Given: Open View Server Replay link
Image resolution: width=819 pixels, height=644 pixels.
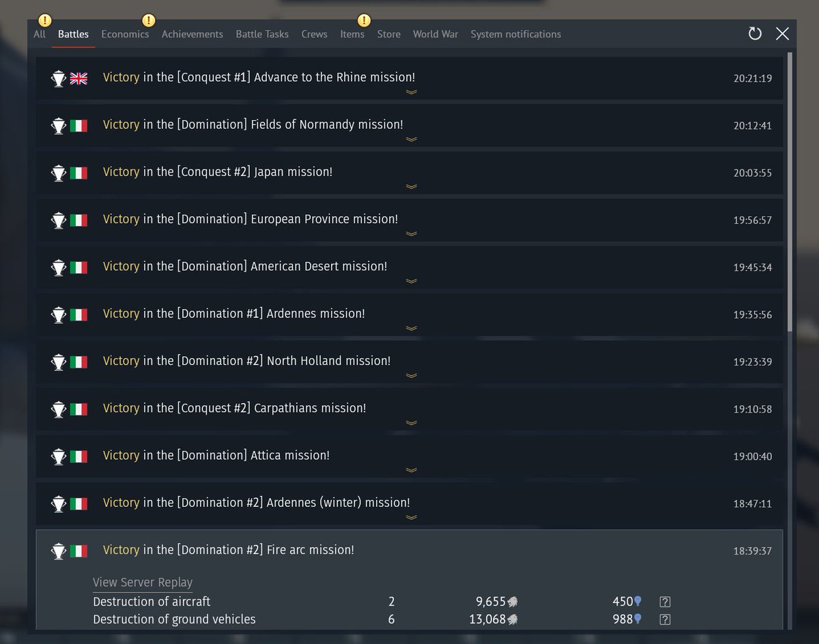Looking at the screenshot, I should coord(143,583).
